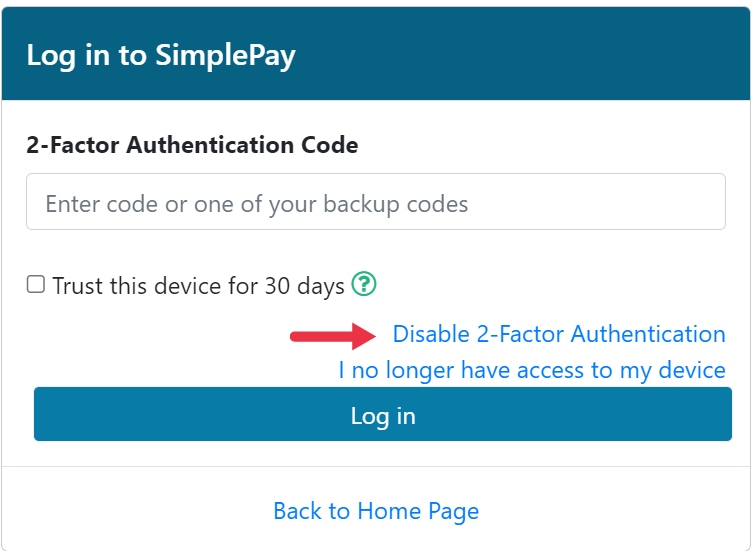
Task: Click the green help question mark icon
Action: point(365,285)
